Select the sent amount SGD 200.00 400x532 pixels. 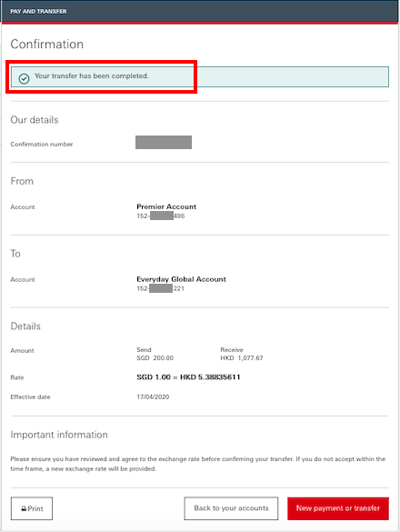[155, 358]
